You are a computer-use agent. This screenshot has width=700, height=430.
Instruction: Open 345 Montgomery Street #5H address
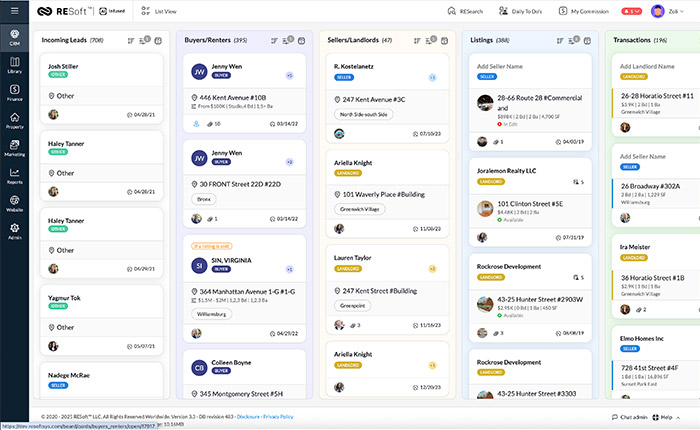tap(241, 394)
